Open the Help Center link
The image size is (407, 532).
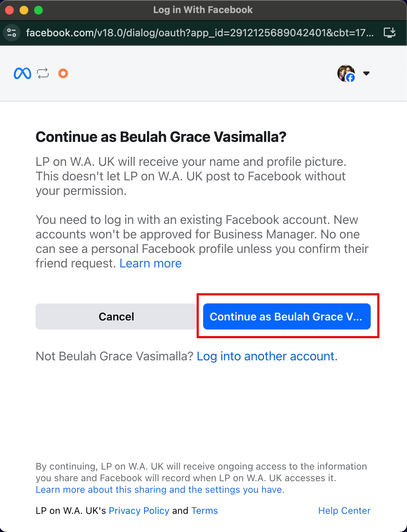point(344,511)
